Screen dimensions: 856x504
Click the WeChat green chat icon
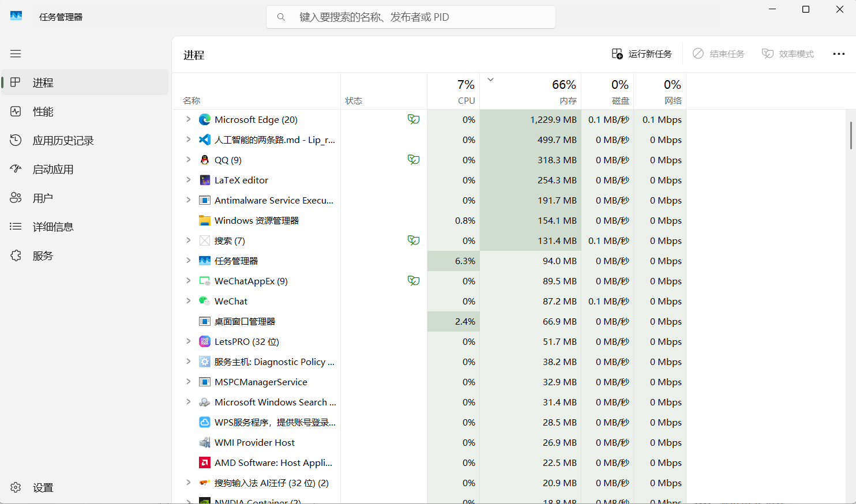[x=205, y=301]
